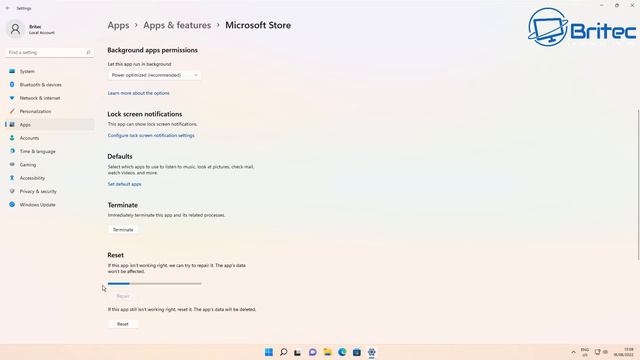Click the search magnifier in Find a setting
Image resolution: width=640 pixels, height=360 pixels.
[x=88, y=52]
